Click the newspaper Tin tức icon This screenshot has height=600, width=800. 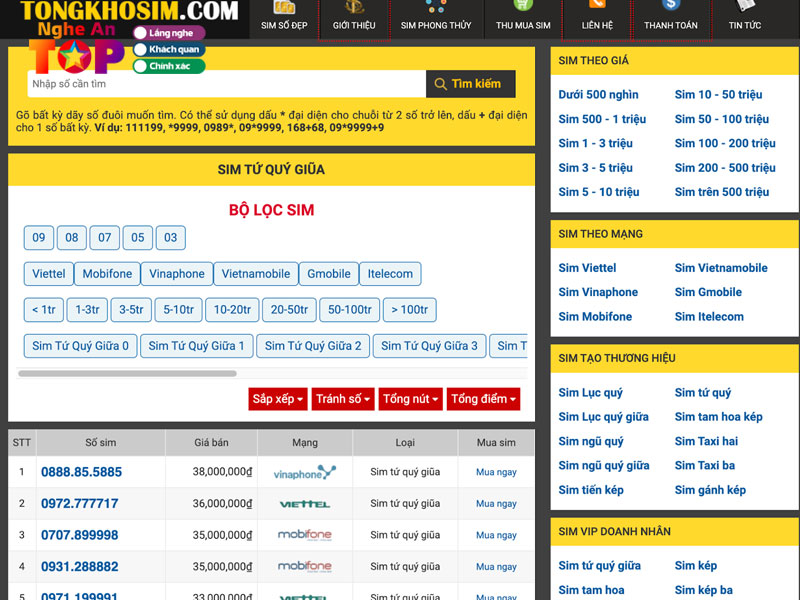[x=744, y=7]
